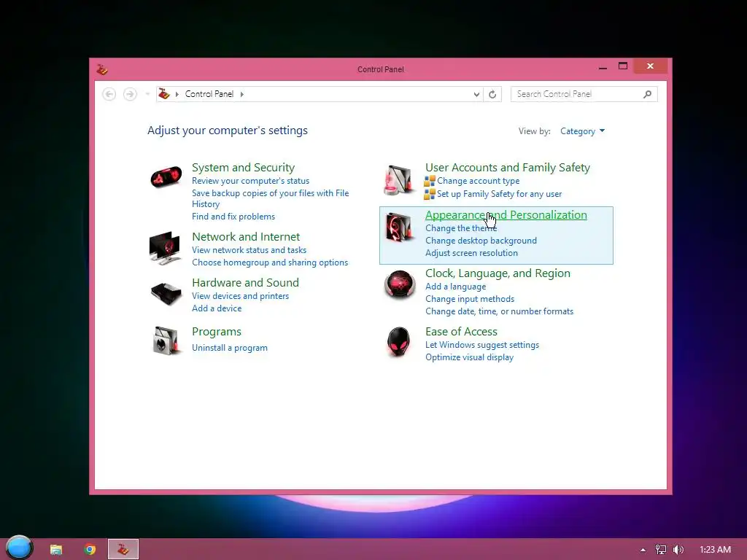The image size is (747, 560).
Task: Open the recent pages dropdown arrow
Action: (x=147, y=94)
